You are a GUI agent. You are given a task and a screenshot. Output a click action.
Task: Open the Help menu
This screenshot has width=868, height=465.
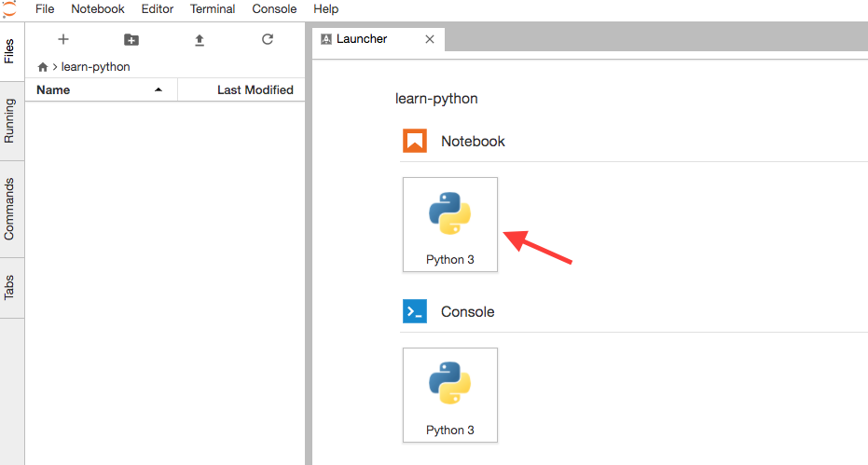[325, 9]
